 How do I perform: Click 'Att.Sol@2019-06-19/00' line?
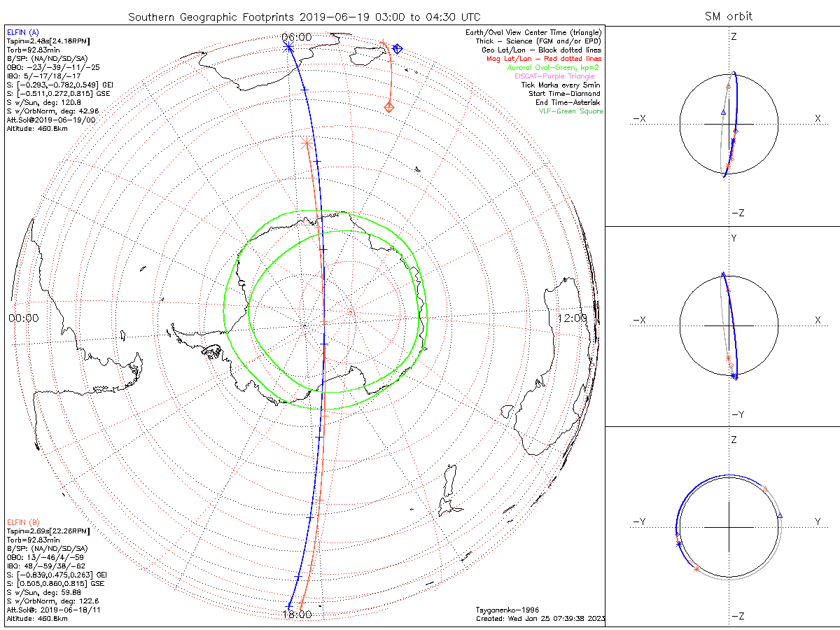[x=51, y=120]
